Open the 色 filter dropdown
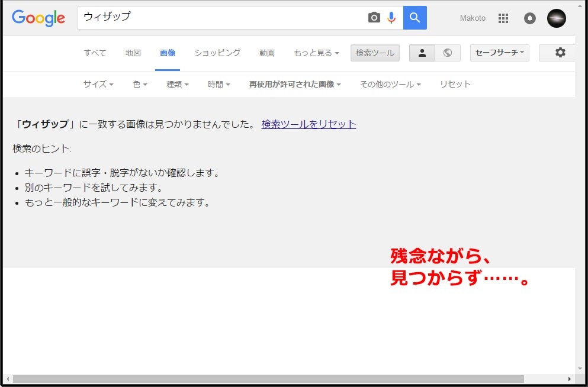 pyautogui.click(x=139, y=84)
